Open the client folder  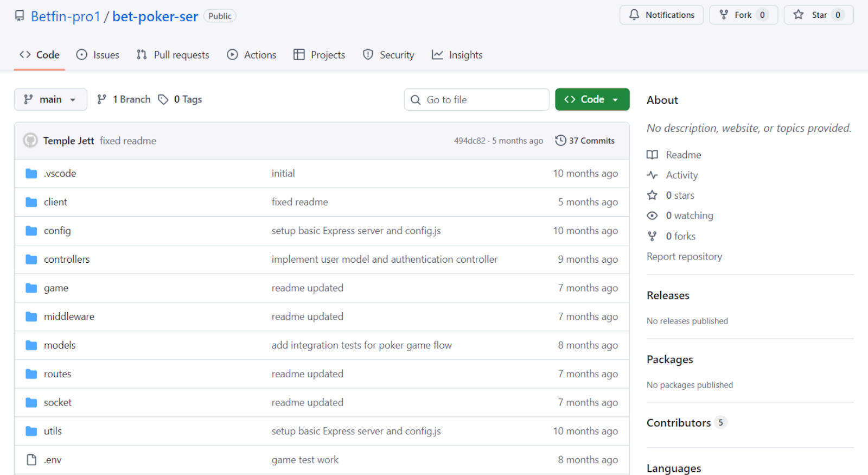click(55, 202)
